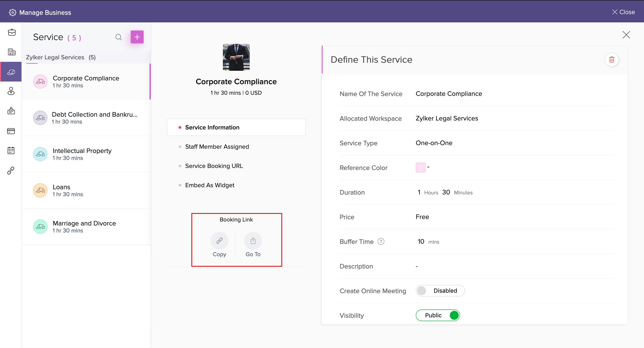Image resolution: width=644 pixels, height=348 pixels.
Task: Open the staff person sidebar icon
Action: click(x=11, y=91)
